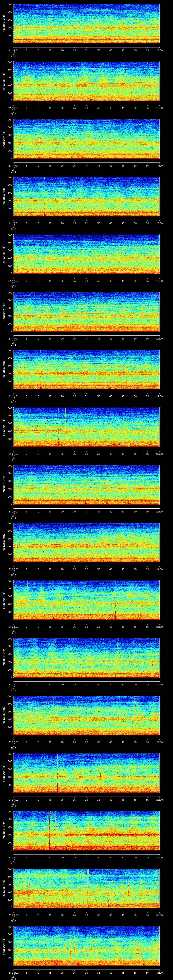Click the 21:22:00 start time label
Viewport: 173px width, 980px height.
[13, 512]
